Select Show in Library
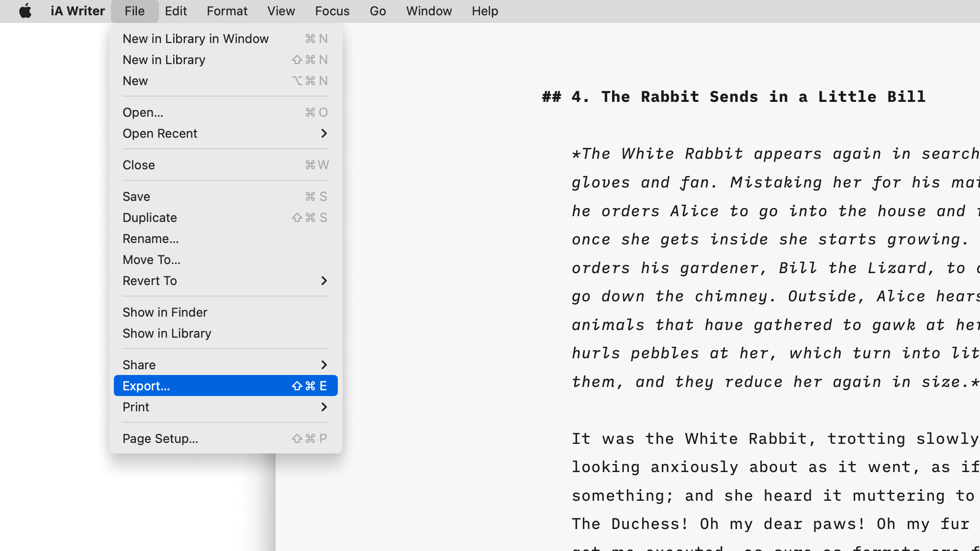Viewport: 980px width, 551px height. pos(167,333)
